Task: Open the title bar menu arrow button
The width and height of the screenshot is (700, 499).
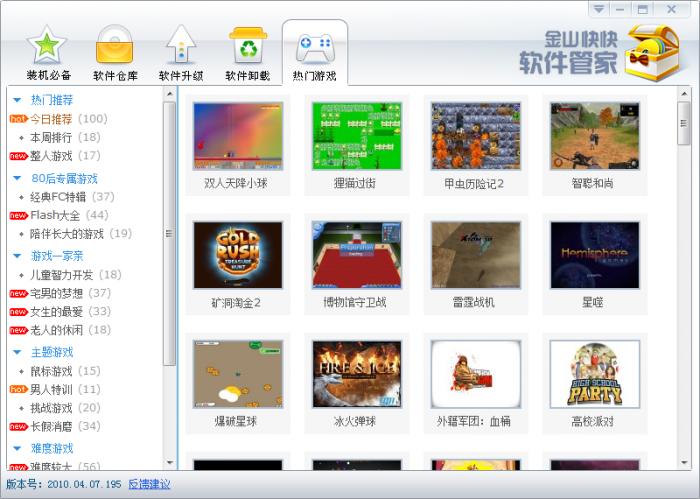Action: (x=599, y=9)
